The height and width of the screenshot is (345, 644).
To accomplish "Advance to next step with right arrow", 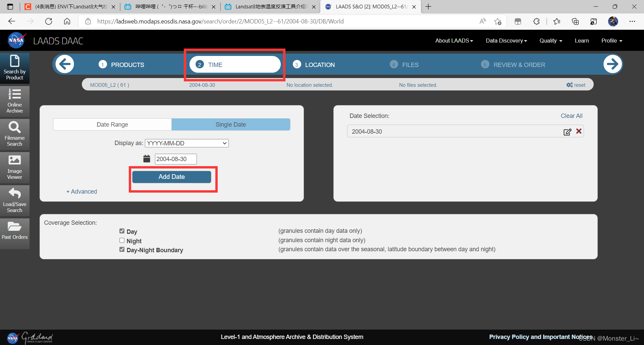I will click(x=612, y=64).
